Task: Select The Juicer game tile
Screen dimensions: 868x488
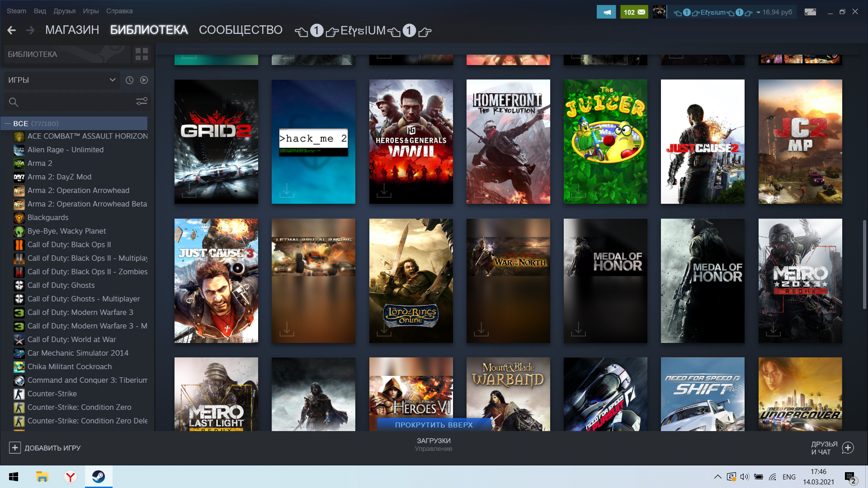Action: 605,141
